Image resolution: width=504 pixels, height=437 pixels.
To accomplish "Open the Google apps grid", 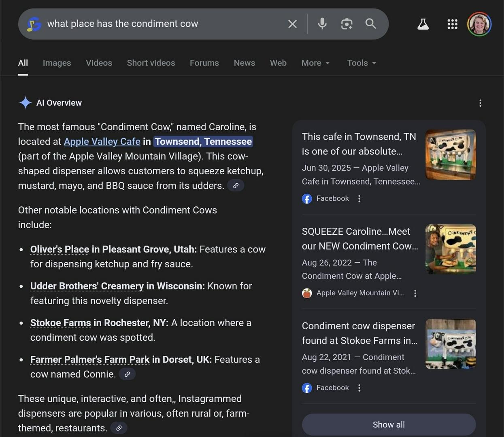I will [452, 24].
